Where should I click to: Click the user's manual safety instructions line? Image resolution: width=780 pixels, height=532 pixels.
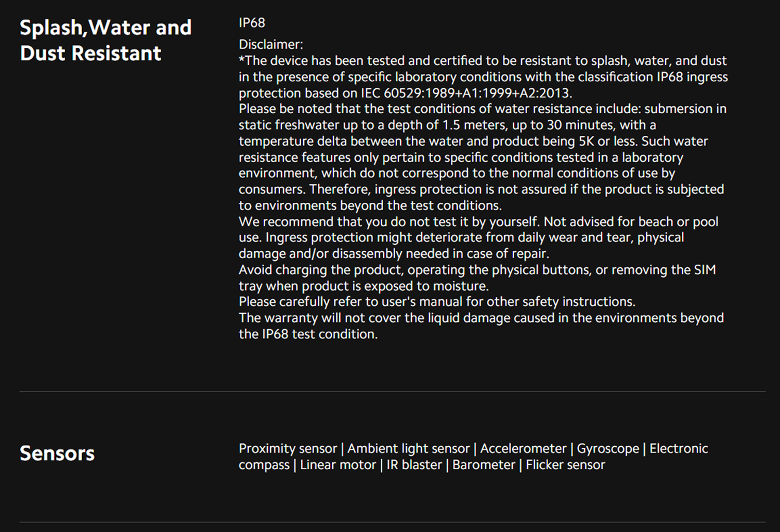pyautogui.click(x=437, y=302)
